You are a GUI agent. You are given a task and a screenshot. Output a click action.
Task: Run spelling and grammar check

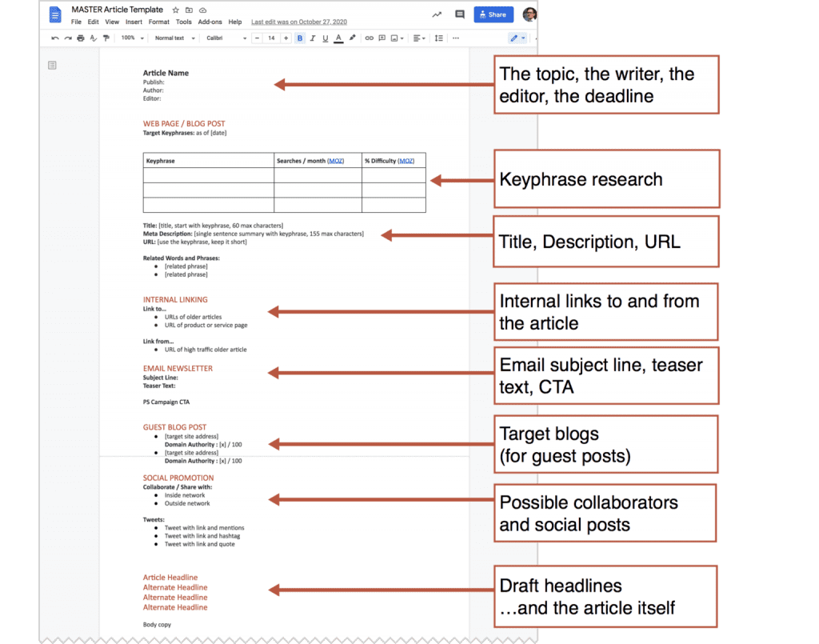pos(94,38)
